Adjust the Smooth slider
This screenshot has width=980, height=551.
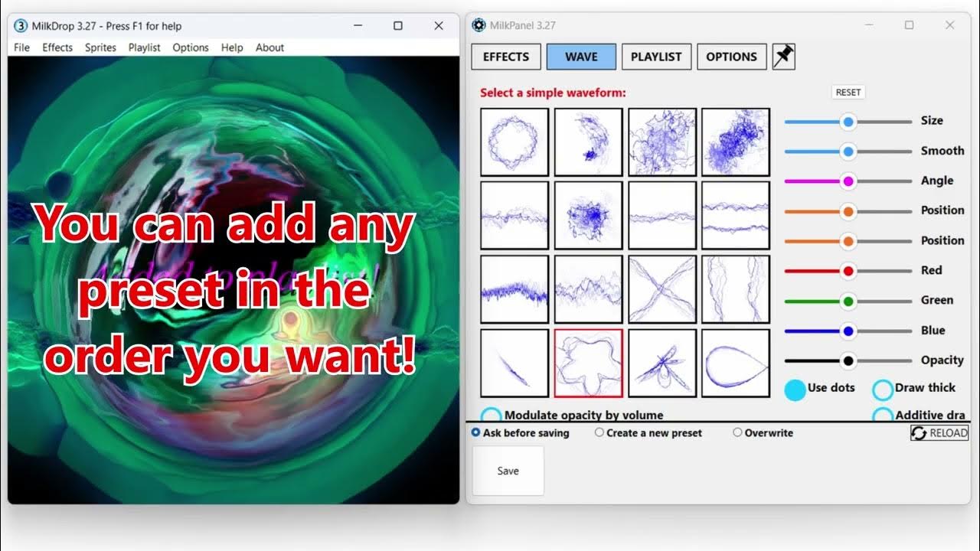[848, 152]
